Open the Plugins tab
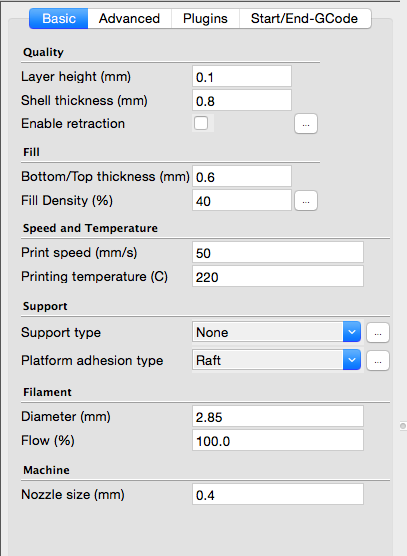This screenshot has width=407, height=556. tap(205, 18)
